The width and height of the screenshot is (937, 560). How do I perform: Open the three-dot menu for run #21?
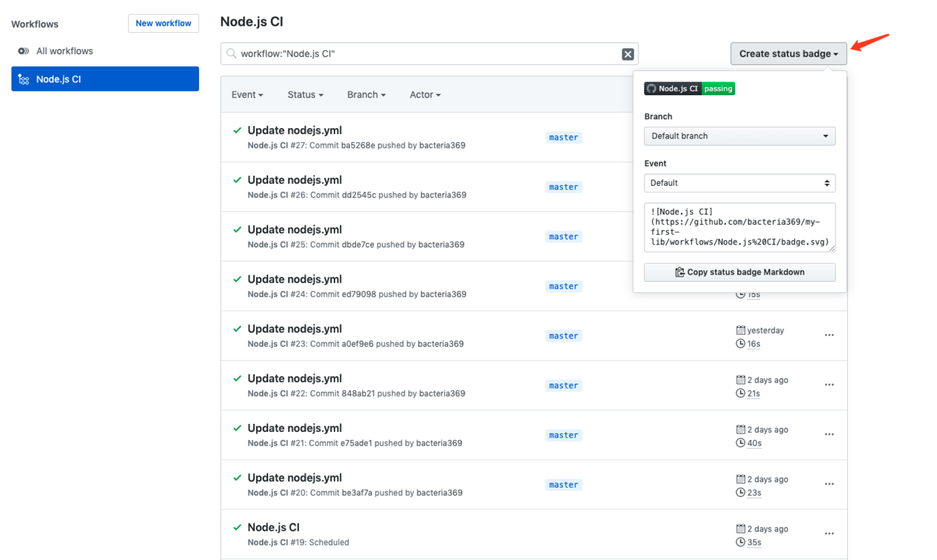[829, 435]
